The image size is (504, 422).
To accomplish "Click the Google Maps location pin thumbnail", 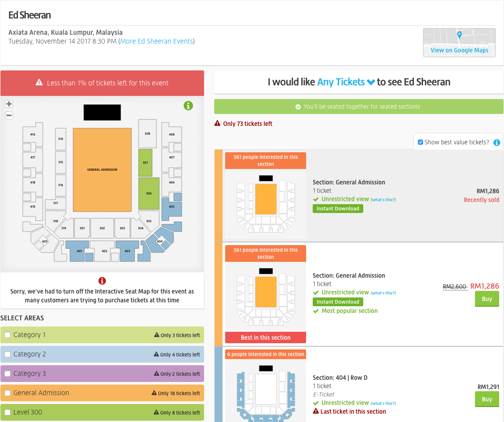I will (x=459, y=37).
